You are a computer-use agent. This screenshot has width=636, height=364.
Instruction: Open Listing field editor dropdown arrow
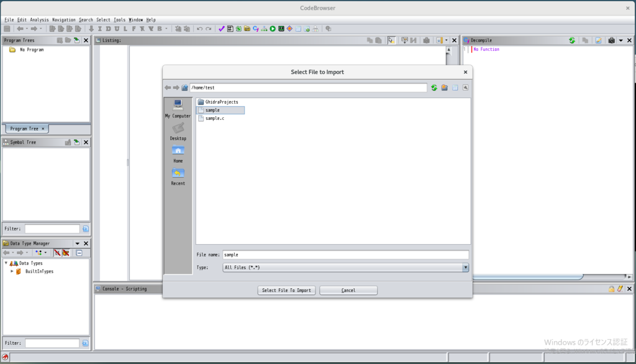(x=446, y=40)
